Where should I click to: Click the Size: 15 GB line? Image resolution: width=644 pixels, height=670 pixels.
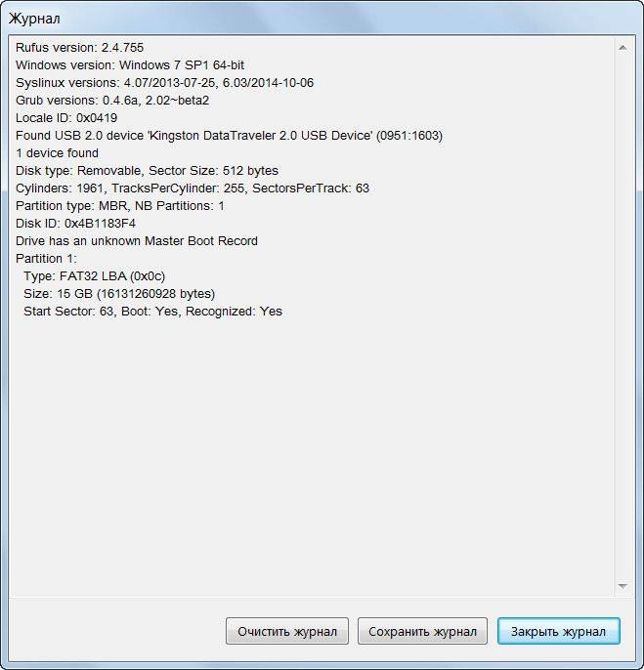[x=119, y=294]
